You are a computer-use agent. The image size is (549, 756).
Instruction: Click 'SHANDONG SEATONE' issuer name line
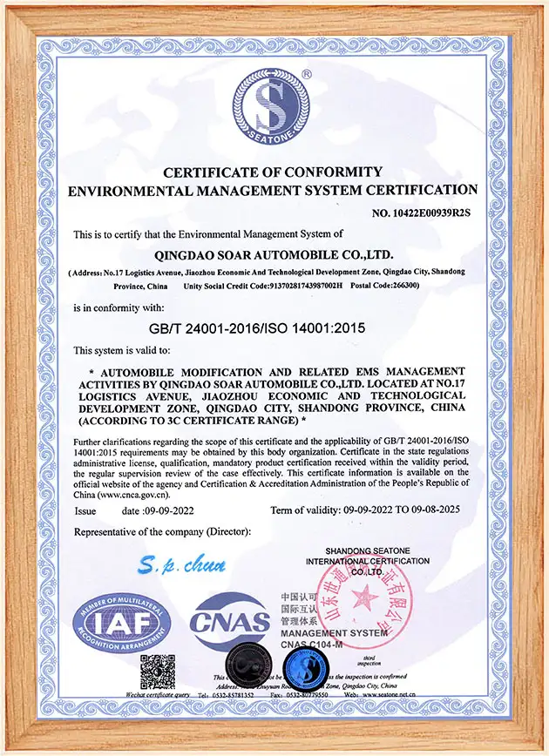click(368, 550)
